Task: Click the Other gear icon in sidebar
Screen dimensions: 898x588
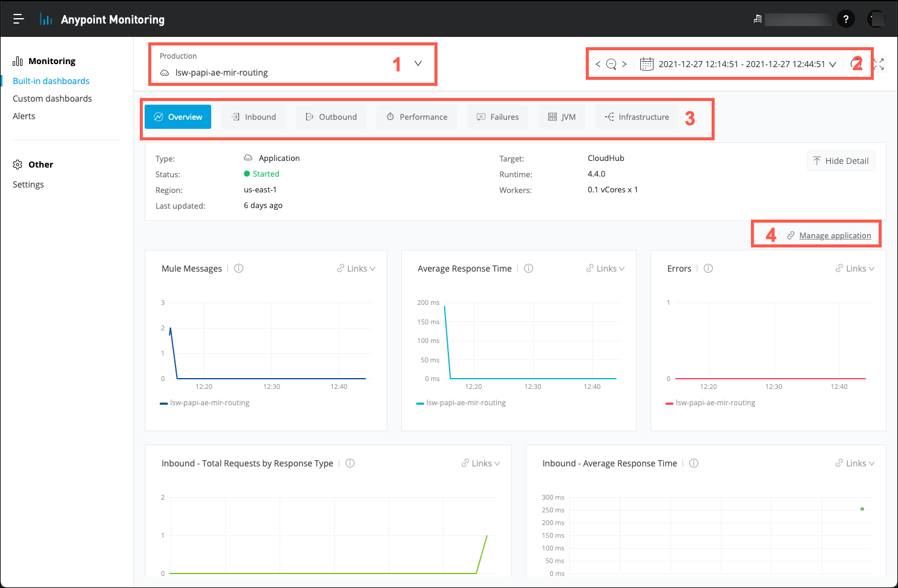Action: pyautogui.click(x=18, y=165)
